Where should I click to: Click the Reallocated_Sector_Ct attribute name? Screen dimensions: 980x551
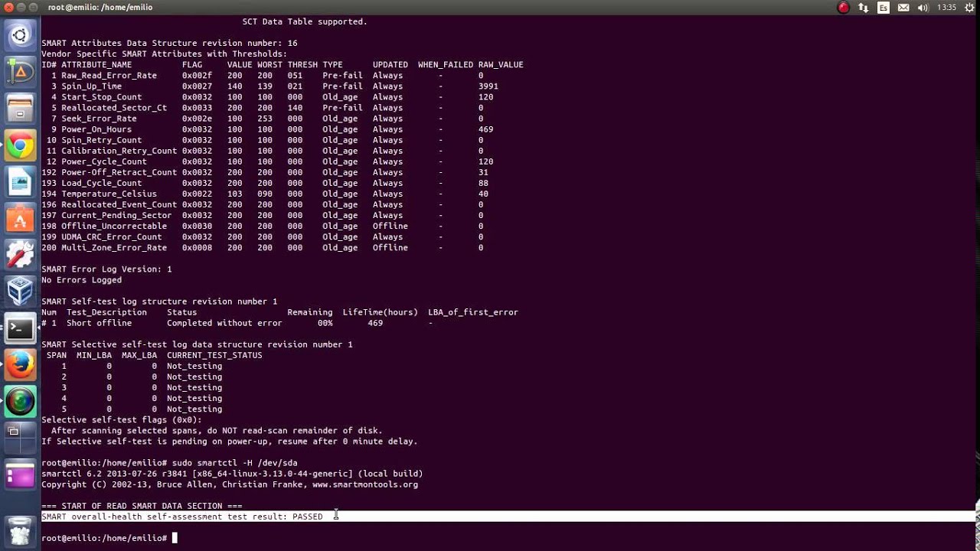(x=114, y=108)
